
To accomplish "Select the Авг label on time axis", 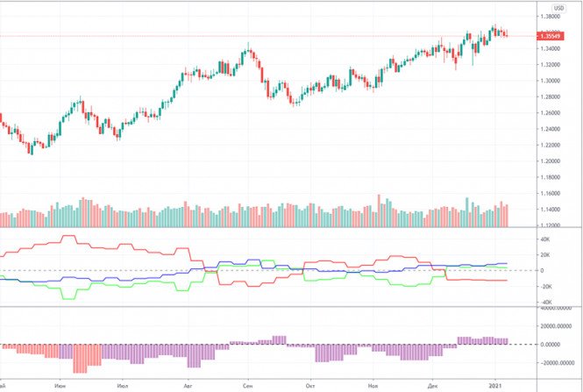I will pos(187,385).
